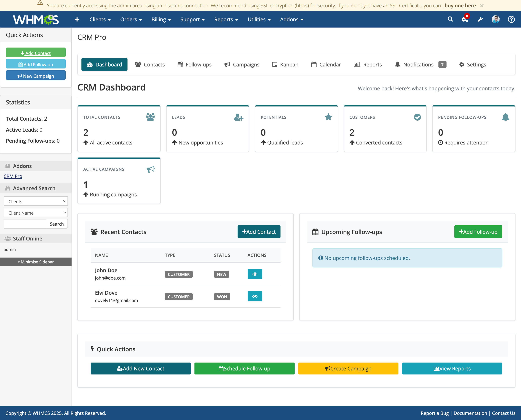View John Doe contact via eye button
The image size is (521, 420).
point(255,274)
